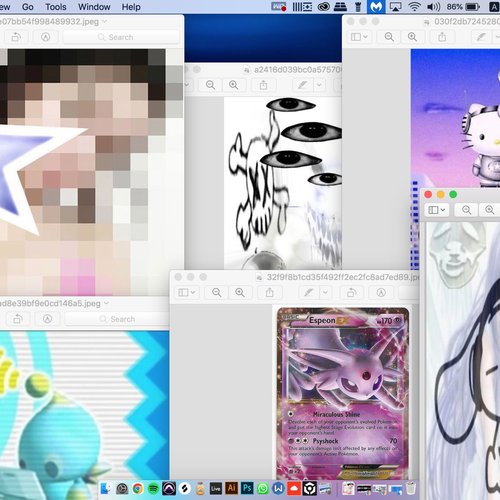
Task: Open title chevron next to d8e39bf9e0cd146a5.jpeg
Action: click(107, 303)
